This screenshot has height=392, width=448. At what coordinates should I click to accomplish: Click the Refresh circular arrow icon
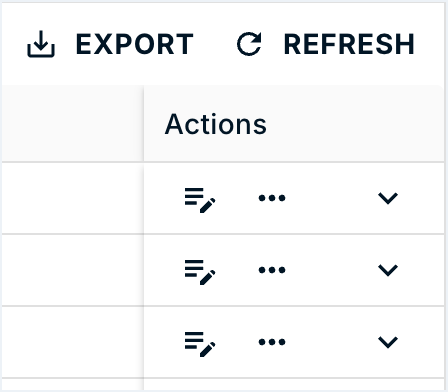tap(249, 44)
